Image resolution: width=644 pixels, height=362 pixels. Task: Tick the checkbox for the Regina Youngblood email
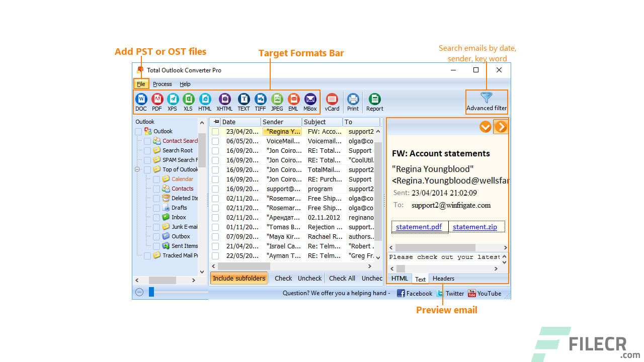coord(215,131)
